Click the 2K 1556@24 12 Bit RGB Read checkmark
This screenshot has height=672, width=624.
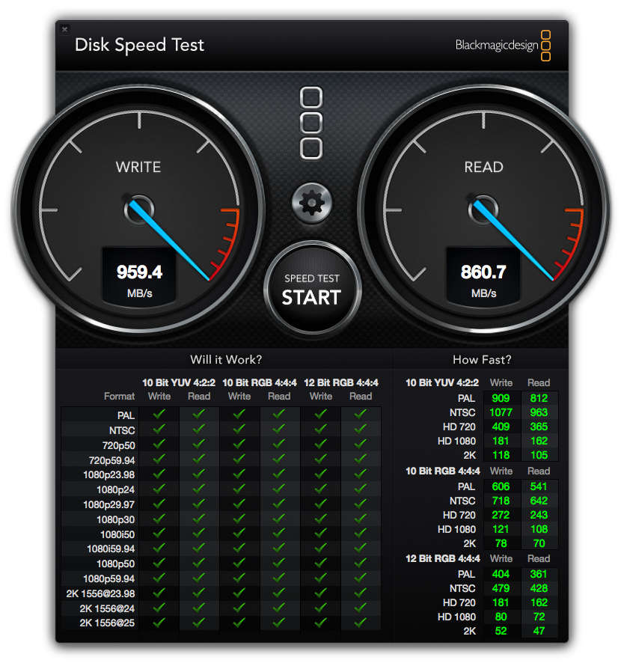(361, 608)
